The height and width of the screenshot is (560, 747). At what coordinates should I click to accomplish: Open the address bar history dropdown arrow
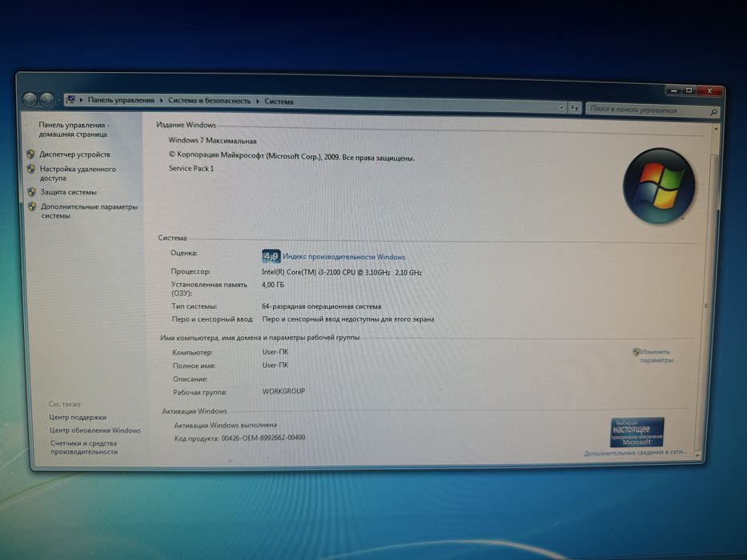click(x=562, y=108)
